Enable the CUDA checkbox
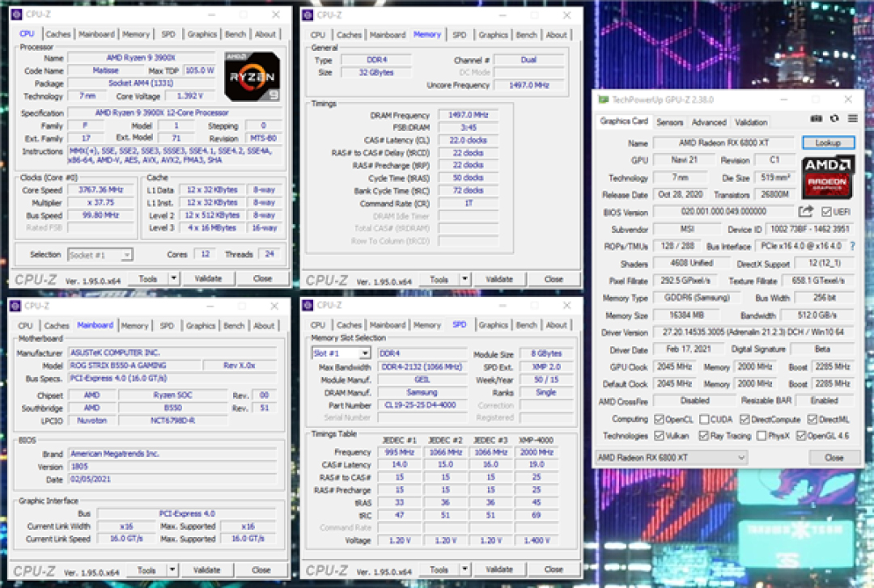This screenshot has width=874, height=588. point(704,419)
